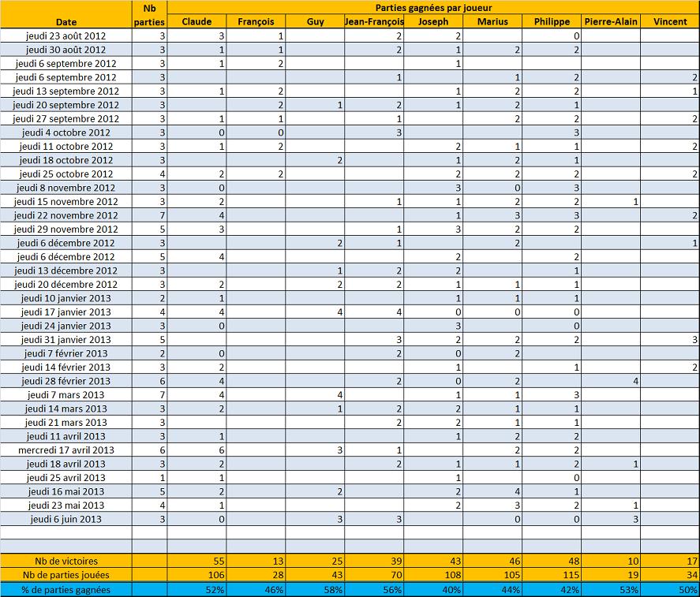
Task: Click the date cell "jeudi 4 octobre 2012"
Action: 66,132
